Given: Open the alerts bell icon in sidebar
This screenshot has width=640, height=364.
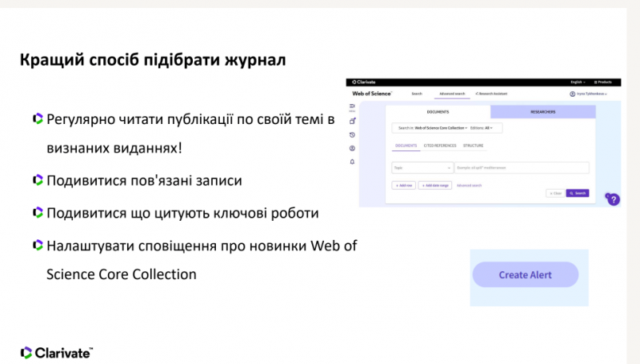Looking at the screenshot, I should 352,162.
